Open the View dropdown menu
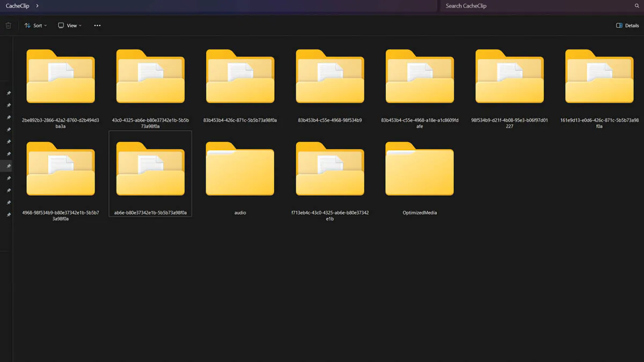The height and width of the screenshot is (362, 644). click(x=70, y=26)
